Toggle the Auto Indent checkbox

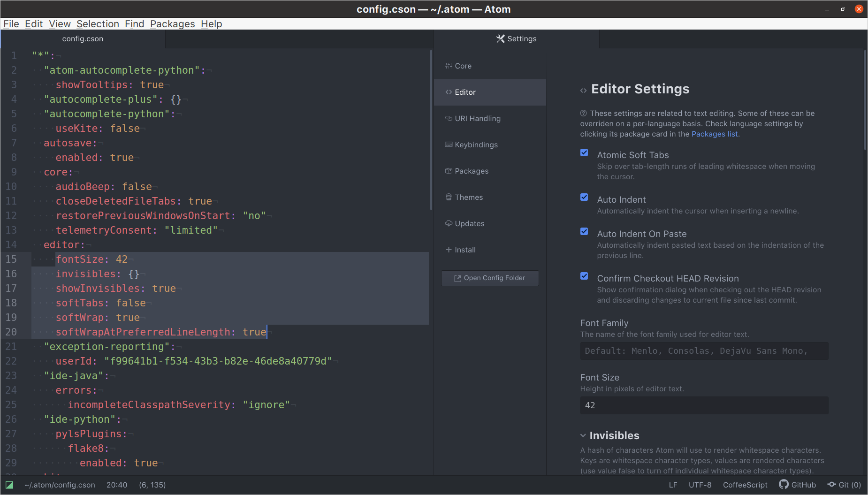tap(584, 197)
